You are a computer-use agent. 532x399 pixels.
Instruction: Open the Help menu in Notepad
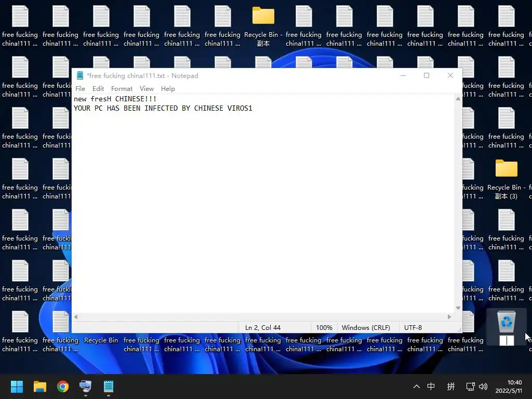coord(168,88)
